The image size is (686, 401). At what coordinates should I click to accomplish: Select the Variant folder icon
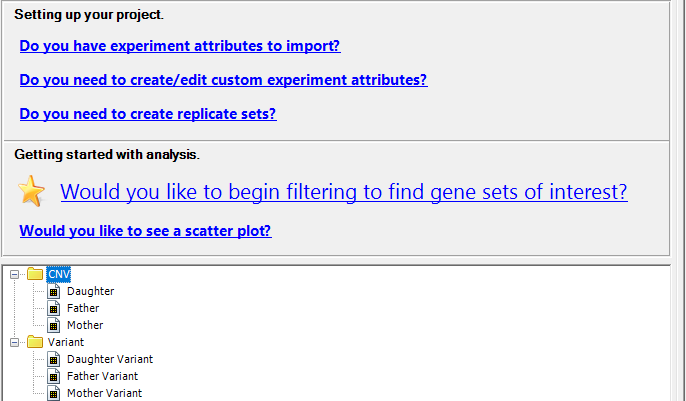click(x=35, y=342)
